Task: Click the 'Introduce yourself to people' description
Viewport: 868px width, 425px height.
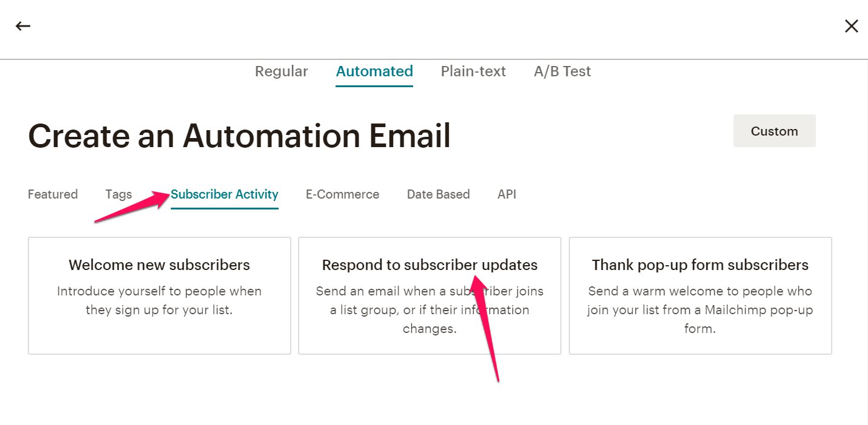Action: click(159, 300)
